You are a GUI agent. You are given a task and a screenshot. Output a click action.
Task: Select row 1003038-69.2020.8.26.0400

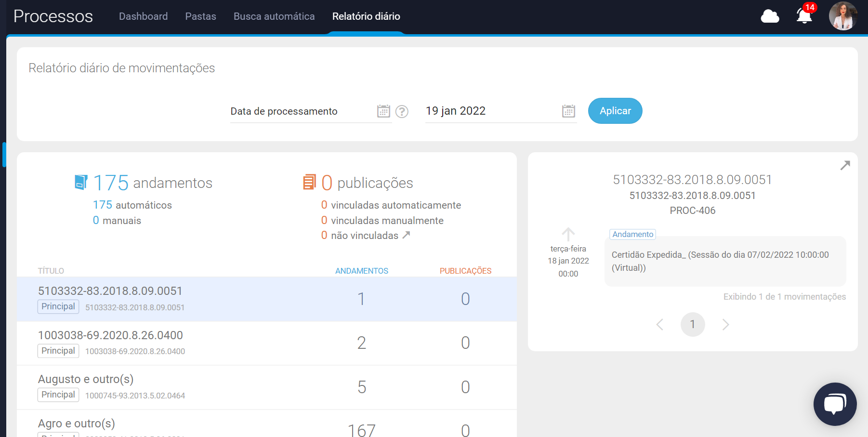point(266,343)
